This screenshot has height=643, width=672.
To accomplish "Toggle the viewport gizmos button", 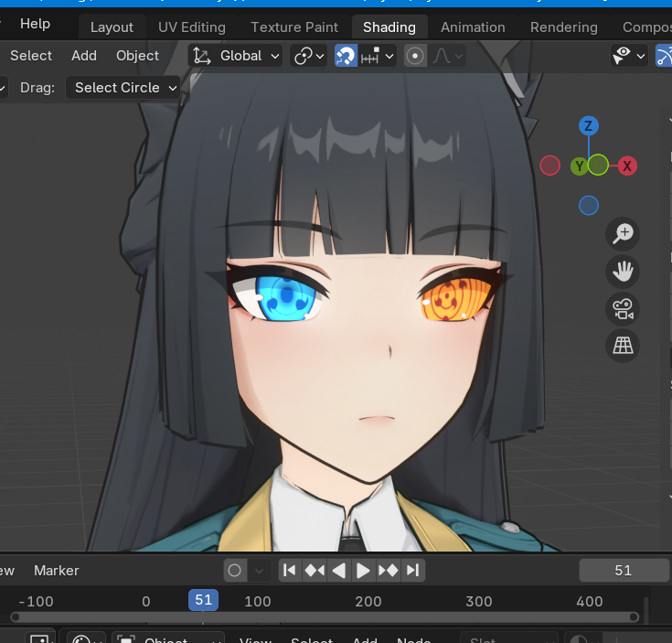I will tap(664, 56).
